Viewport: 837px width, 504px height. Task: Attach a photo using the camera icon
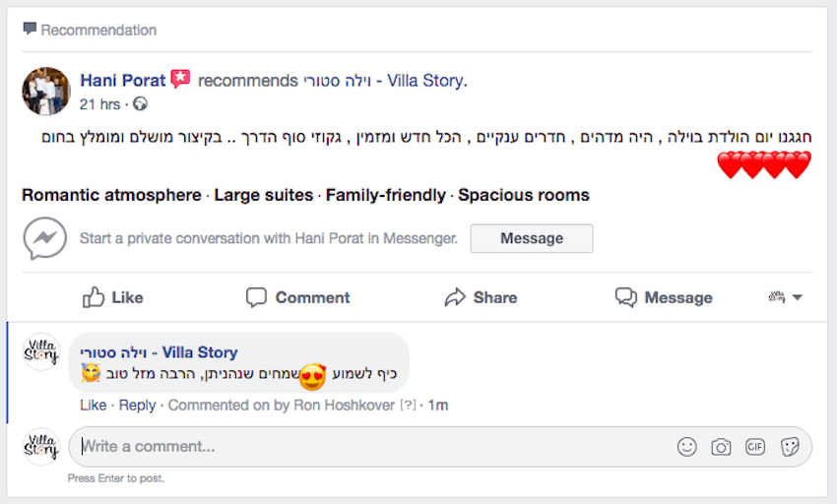point(721,447)
